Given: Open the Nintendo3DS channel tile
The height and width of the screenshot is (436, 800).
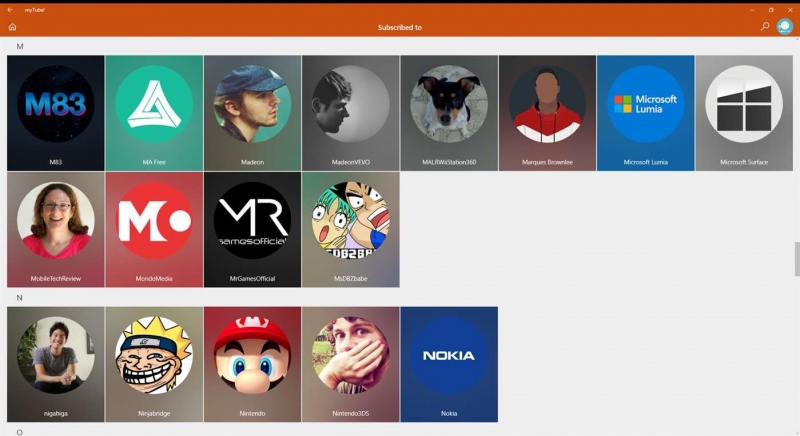Looking at the screenshot, I should click(351, 364).
